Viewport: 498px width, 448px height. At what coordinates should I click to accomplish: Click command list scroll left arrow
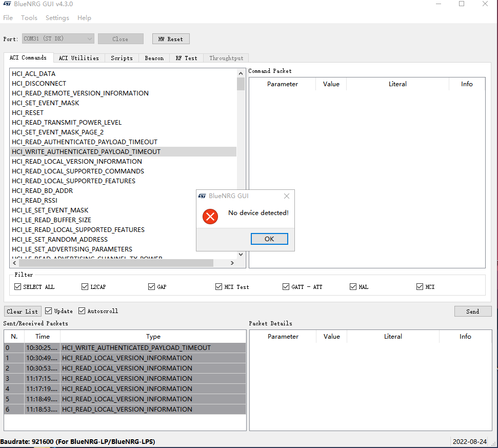click(14, 263)
